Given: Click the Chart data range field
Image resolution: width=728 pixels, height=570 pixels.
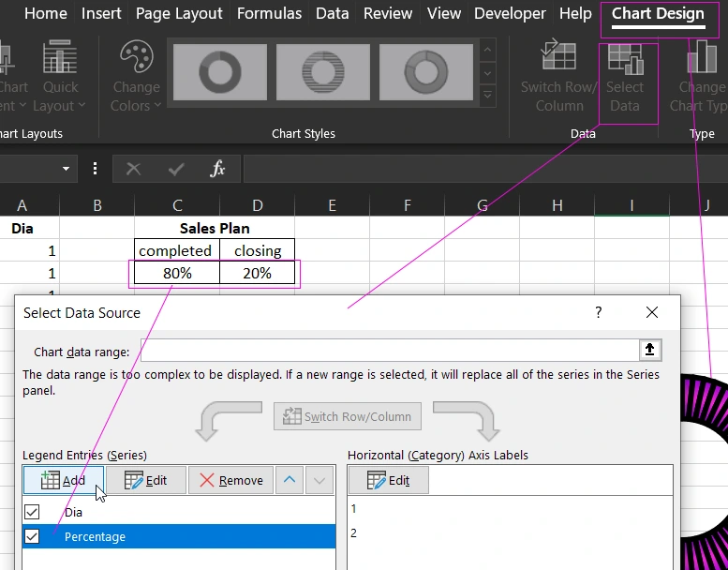Looking at the screenshot, I should pyautogui.click(x=390, y=351).
